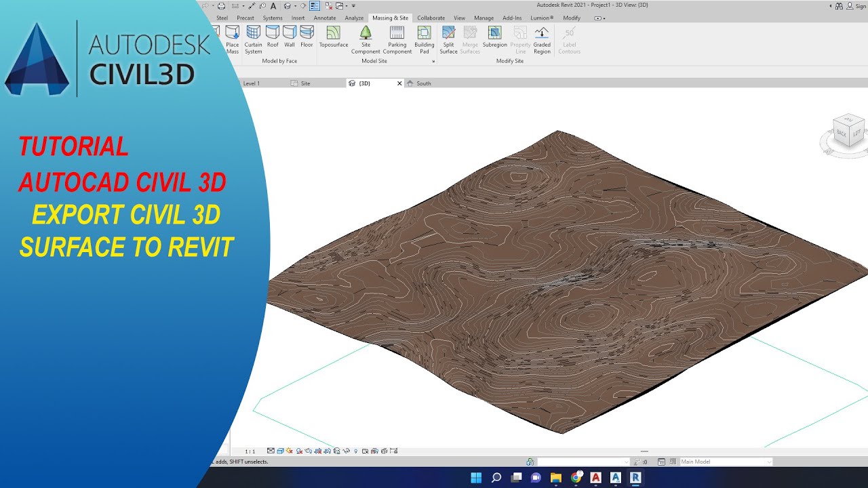Switch to the Analyze ribbon tab
This screenshot has width=868, height=488.
point(354,18)
